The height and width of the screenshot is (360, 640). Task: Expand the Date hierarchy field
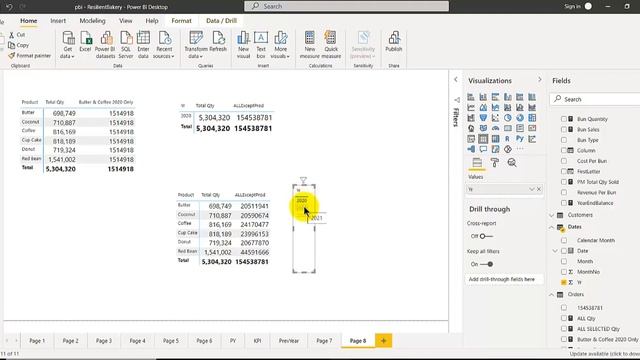555,251
